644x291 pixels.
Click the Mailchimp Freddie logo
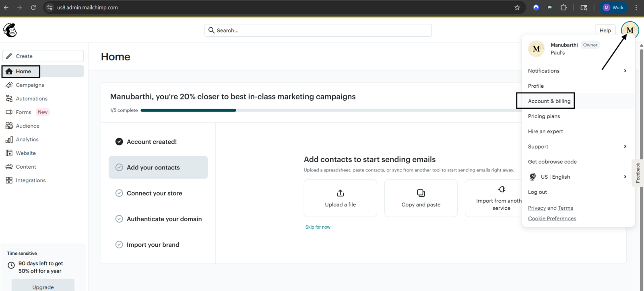pos(10,30)
